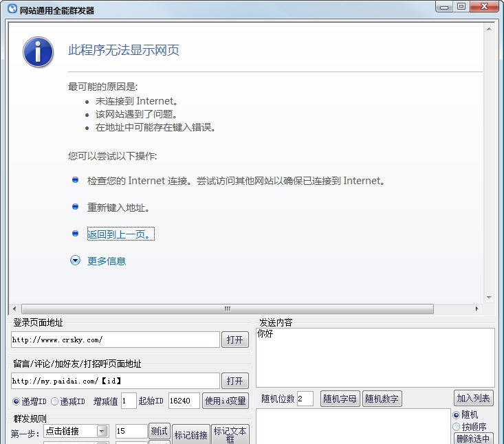Maximize the 网站通用全能群发器 window
The width and height of the screenshot is (504, 444).
(461, 7)
